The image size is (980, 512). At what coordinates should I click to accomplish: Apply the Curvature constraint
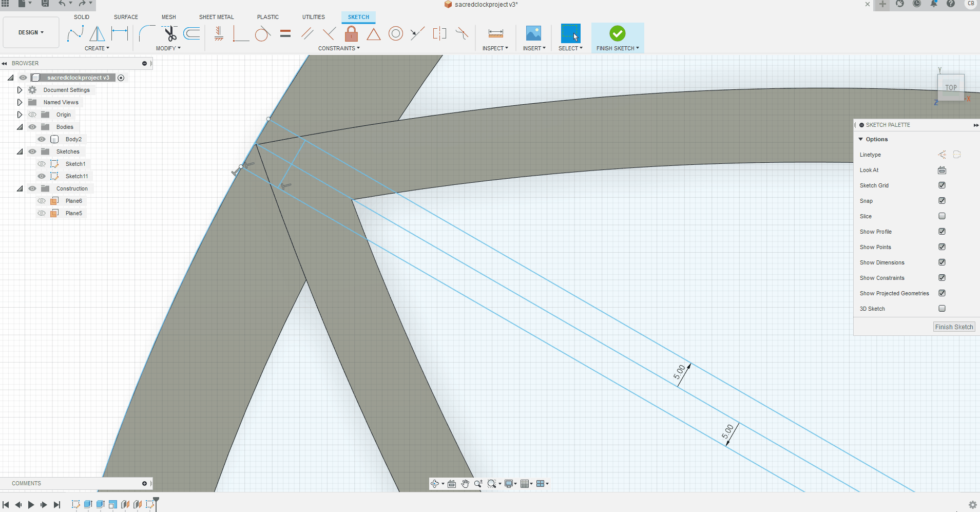(x=462, y=34)
